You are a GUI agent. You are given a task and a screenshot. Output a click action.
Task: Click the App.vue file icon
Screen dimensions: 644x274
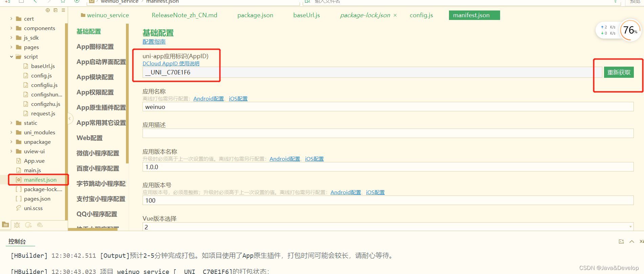tap(19, 161)
